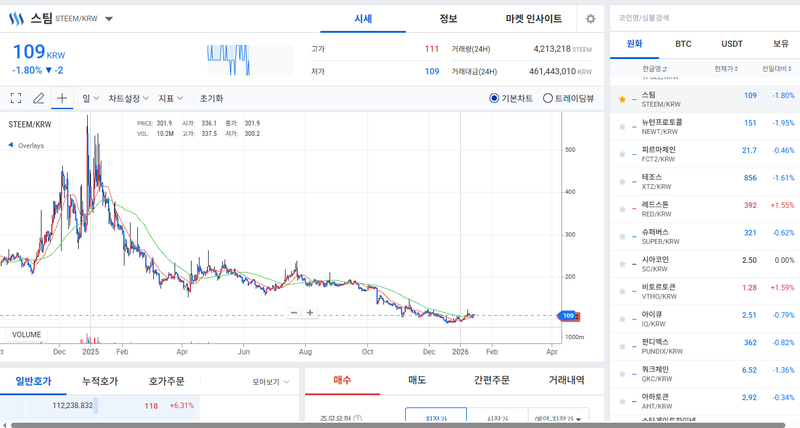The height and width of the screenshot is (428, 800).
Task: Click the 초기화 reset button
Action: point(211,98)
